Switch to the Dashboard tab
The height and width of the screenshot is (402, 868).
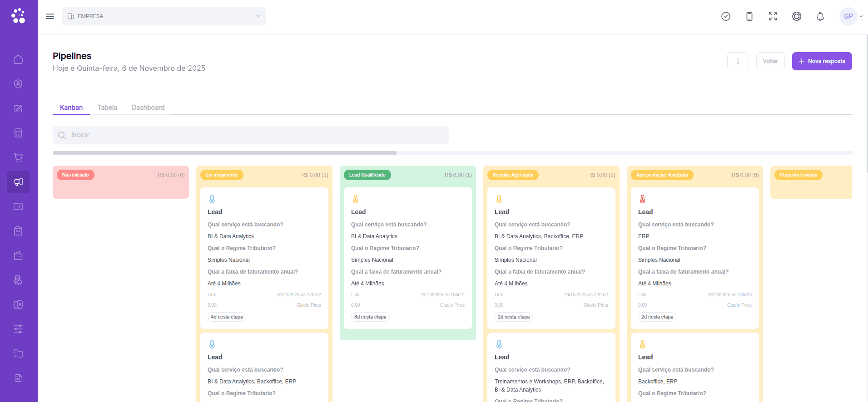click(x=148, y=108)
